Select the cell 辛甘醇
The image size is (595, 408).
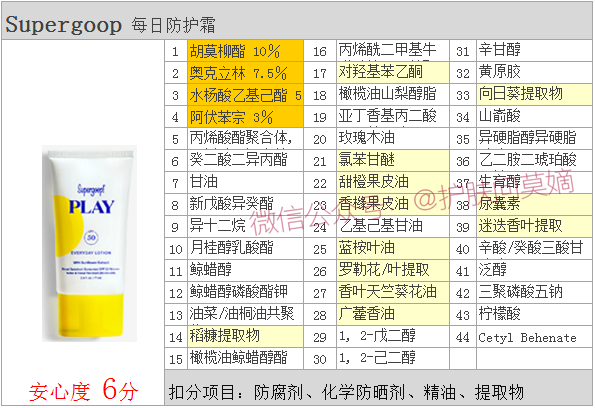(x=534, y=51)
